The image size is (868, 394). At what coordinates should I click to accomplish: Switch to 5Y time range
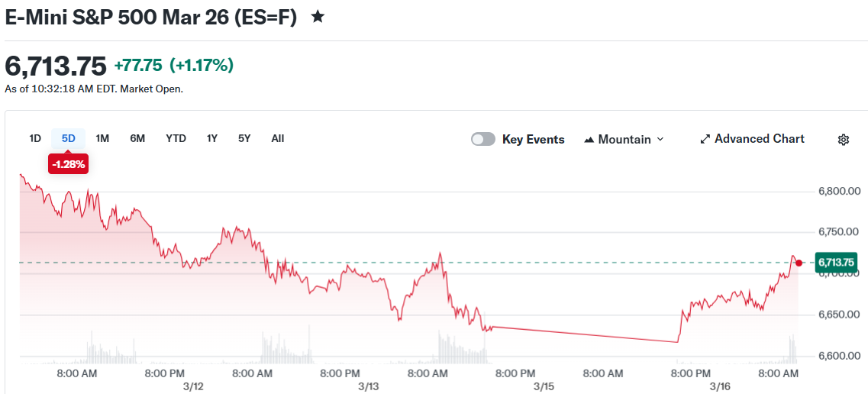click(244, 138)
